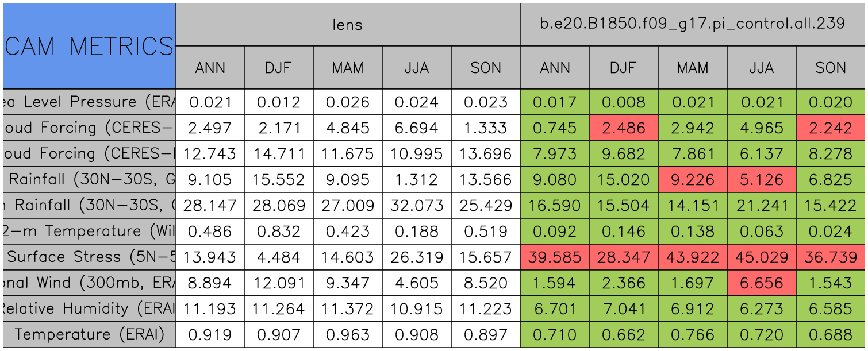Click the Relative Humidity row label
Image resolution: width=868 pixels, height=351 pixels.
tap(89, 308)
